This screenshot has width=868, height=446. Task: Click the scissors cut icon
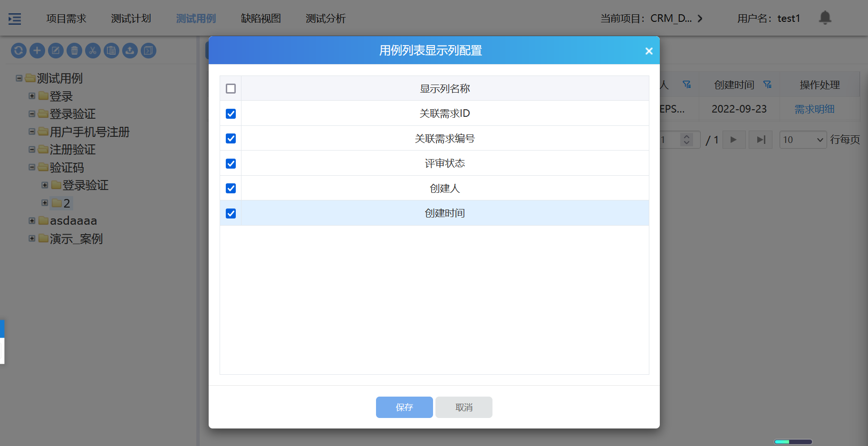93,50
